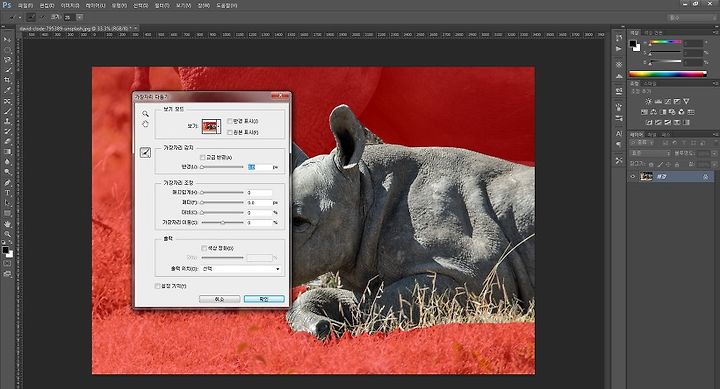Viewport: 720px width, 389px height.
Task: Enable Remember Settings checkbox
Action: [x=158, y=286]
